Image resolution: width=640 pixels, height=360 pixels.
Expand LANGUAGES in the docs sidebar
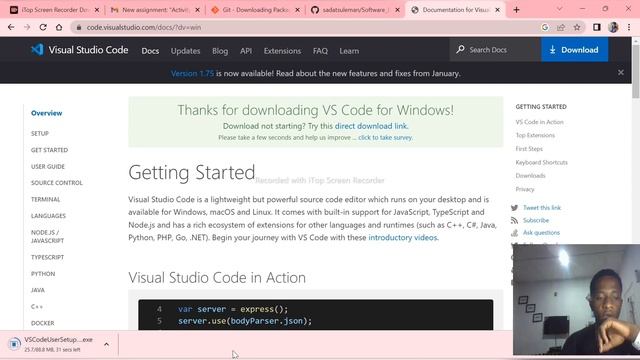48,216
